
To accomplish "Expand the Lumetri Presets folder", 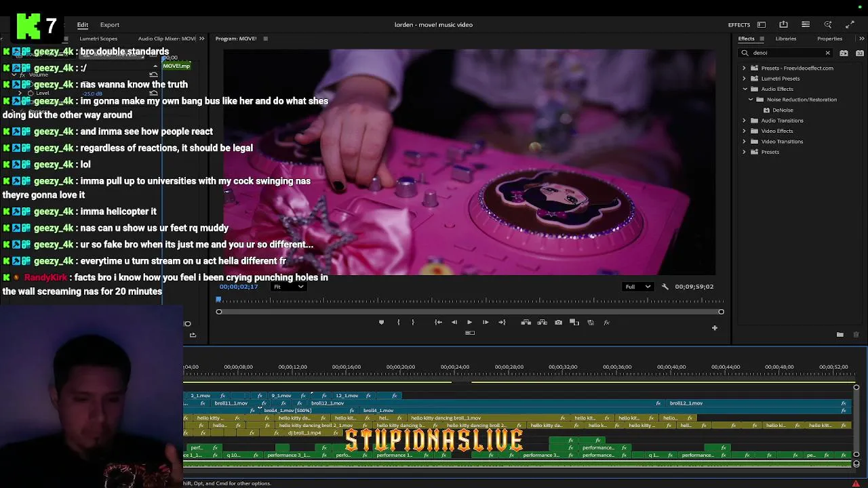I will 744,79.
